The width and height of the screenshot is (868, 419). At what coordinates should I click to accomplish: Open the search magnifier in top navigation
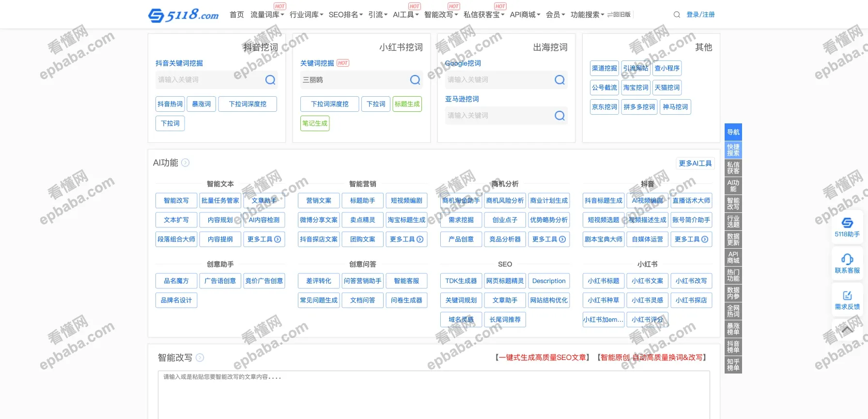click(677, 15)
